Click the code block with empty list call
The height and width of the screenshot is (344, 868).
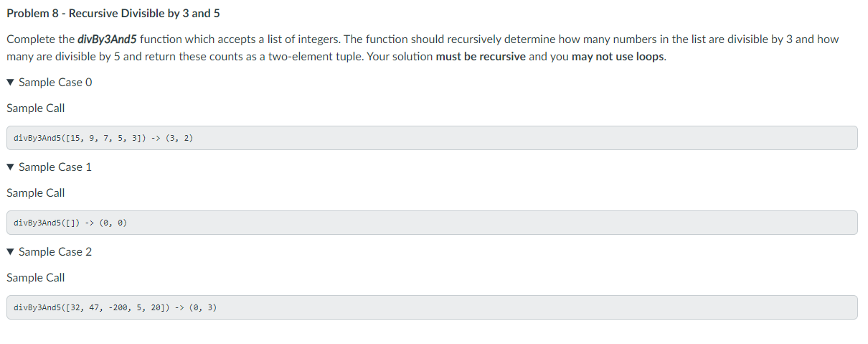[x=432, y=223]
